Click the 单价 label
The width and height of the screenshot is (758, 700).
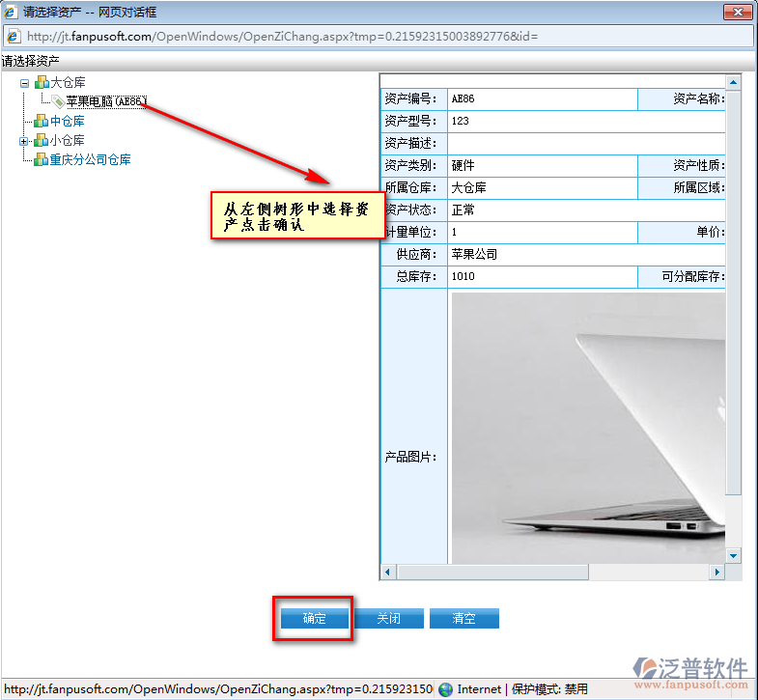pos(711,233)
